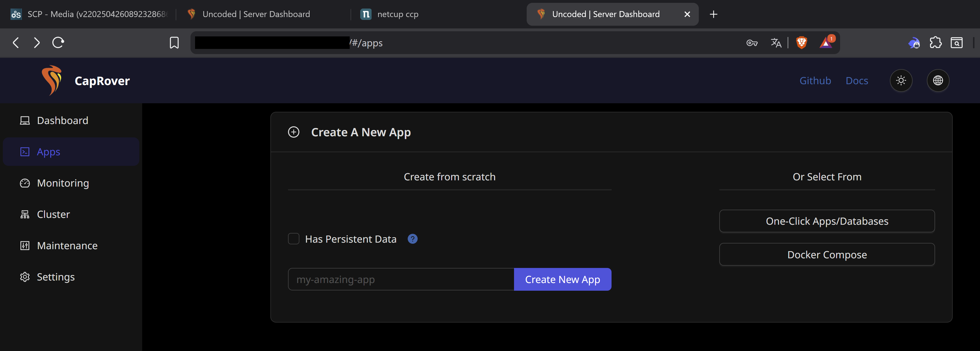The width and height of the screenshot is (980, 351).
Task: Toggle the light/dark theme sun icon
Action: click(x=901, y=80)
